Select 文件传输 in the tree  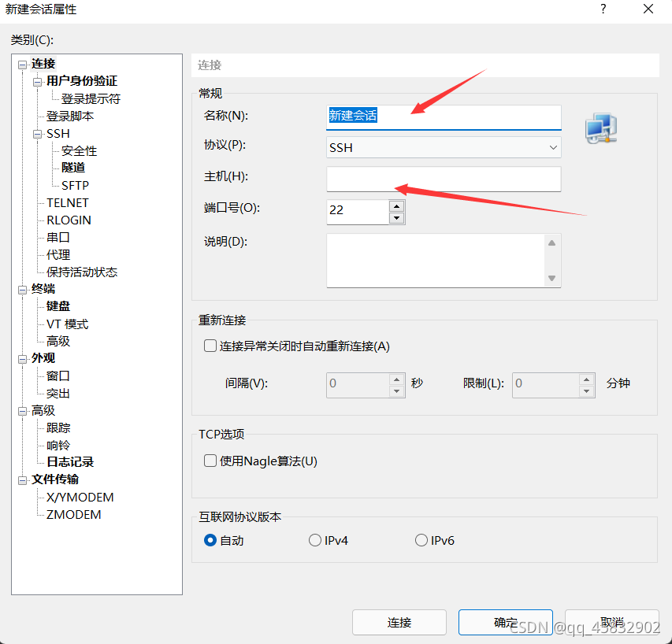[x=55, y=479]
